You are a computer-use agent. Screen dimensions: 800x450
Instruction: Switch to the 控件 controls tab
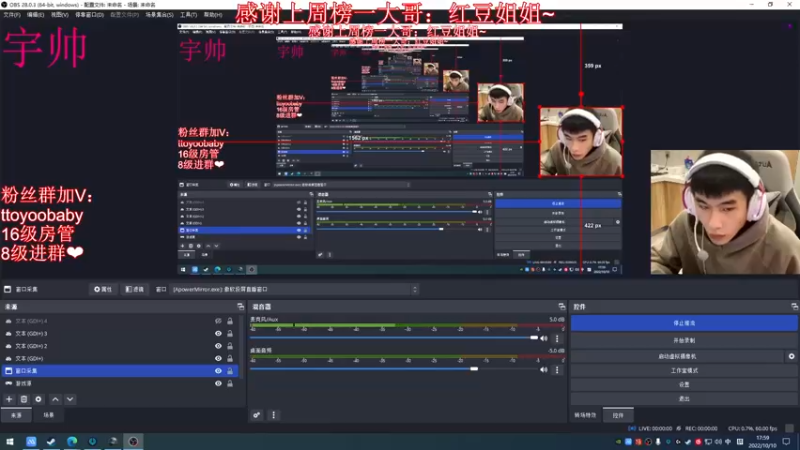(x=618, y=415)
